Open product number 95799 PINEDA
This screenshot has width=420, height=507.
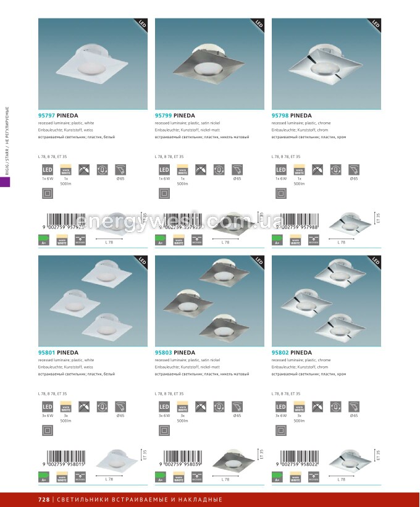175,115
